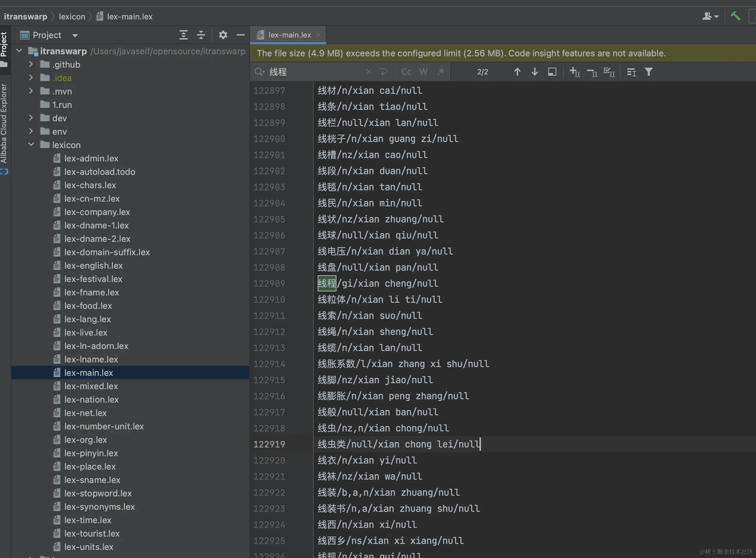Toggle Words (W) search option
Screen dimensions: 756x558
423,72
